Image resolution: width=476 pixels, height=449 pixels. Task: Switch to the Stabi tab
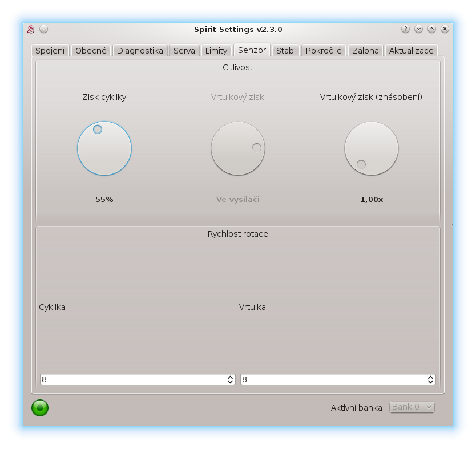[x=285, y=50]
